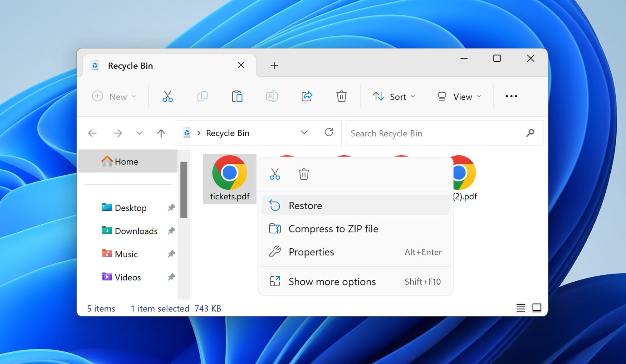Open the Sort dropdown
The image size is (626, 364).
click(x=394, y=96)
